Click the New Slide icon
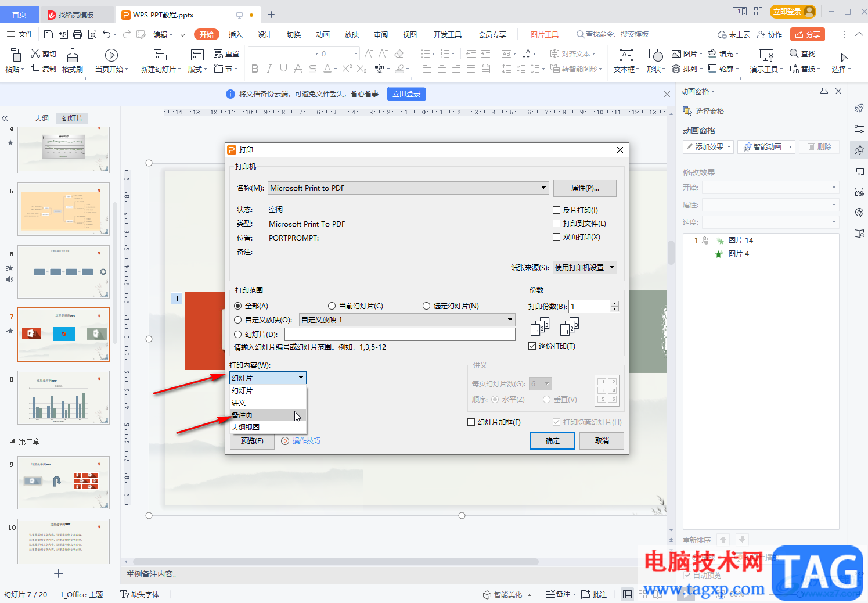The image size is (868, 603). (160, 55)
